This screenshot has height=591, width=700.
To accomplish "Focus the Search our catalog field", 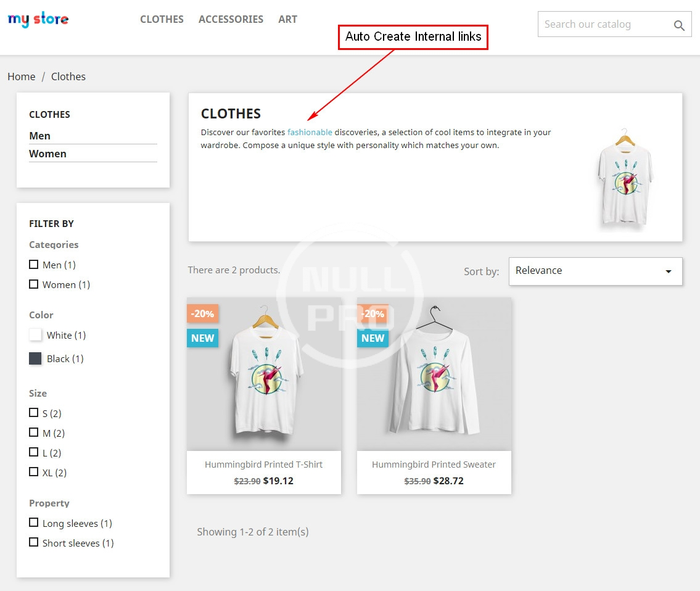I will point(601,25).
